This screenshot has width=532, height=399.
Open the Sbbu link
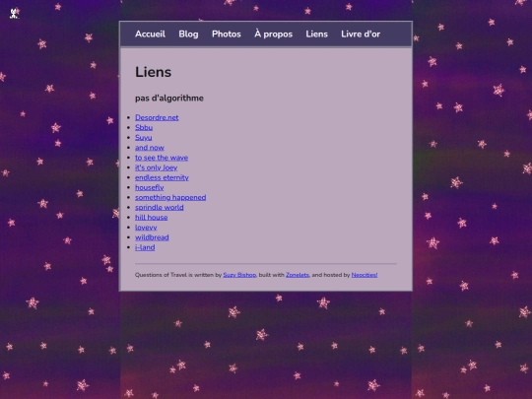144,127
